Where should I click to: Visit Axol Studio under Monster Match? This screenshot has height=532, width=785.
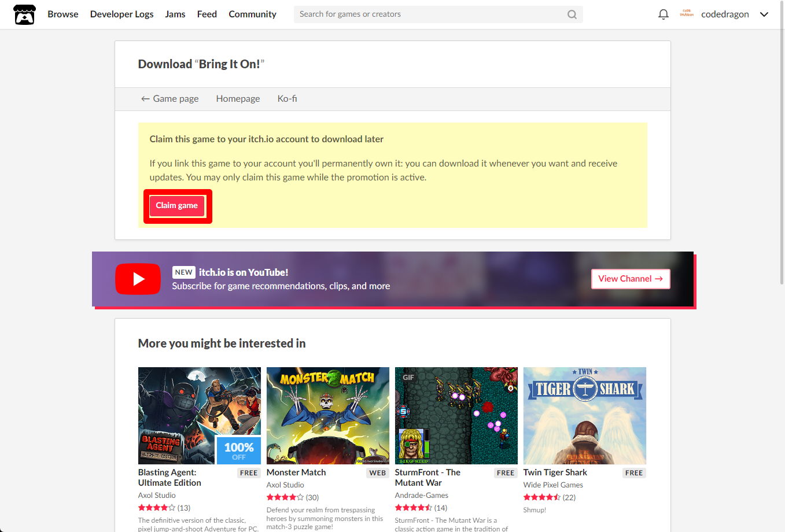[x=285, y=485]
